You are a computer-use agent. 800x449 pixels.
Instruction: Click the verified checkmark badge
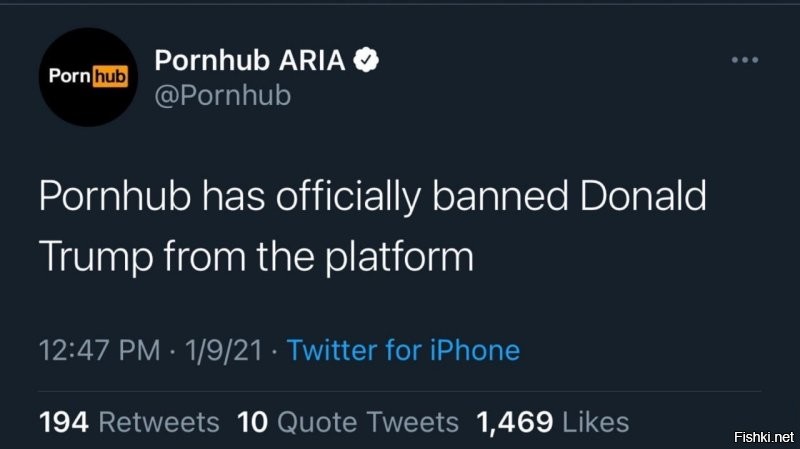[x=366, y=60]
